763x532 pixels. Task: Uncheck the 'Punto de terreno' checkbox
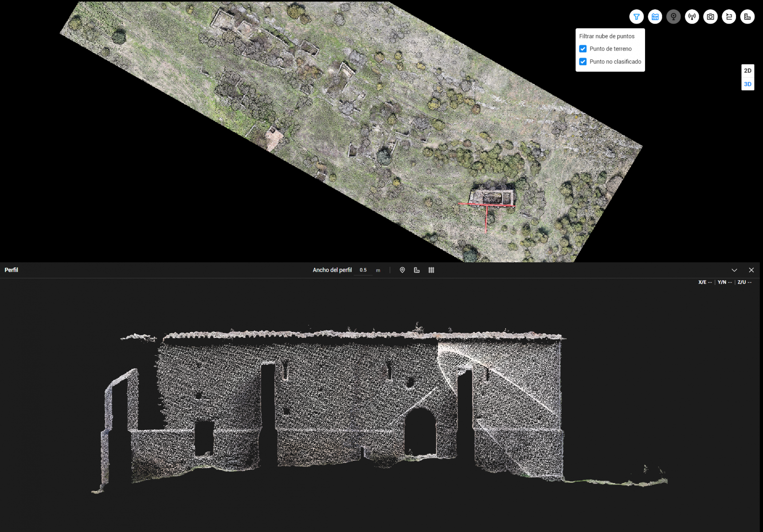[583, 49]
